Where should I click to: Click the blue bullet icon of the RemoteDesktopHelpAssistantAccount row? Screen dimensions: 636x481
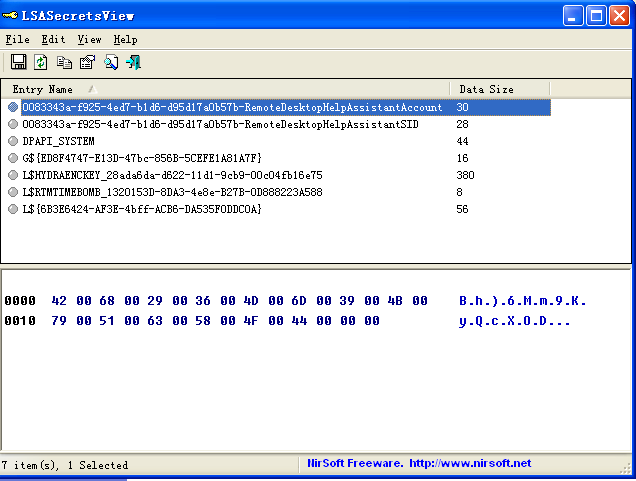pos(13,107)
